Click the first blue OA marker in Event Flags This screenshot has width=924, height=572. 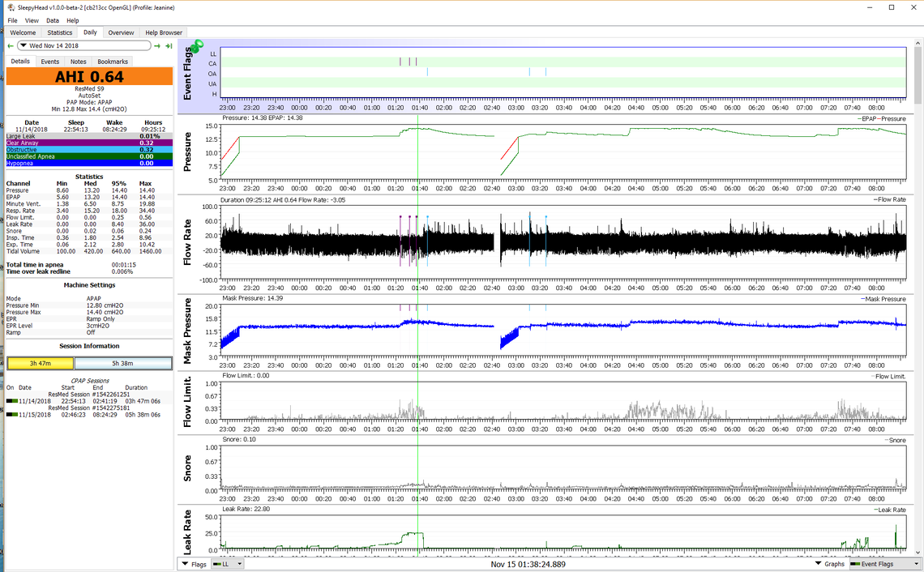(427, 72)
